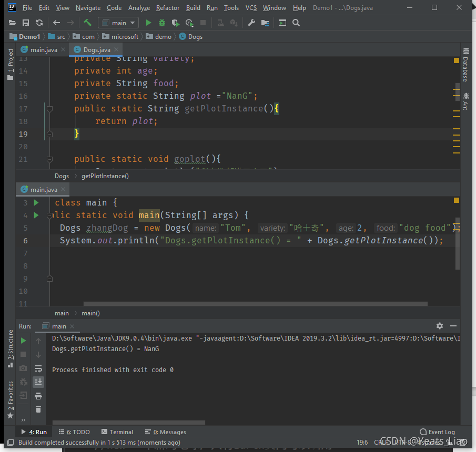
Task: Open settings via the wrench icon
Action: pos(251,23)
